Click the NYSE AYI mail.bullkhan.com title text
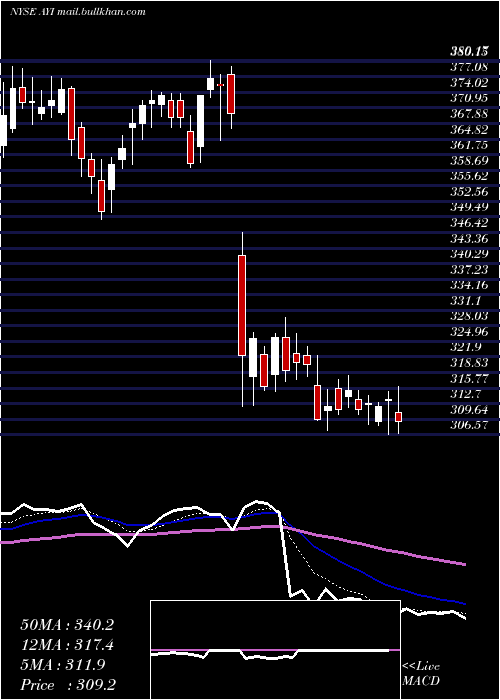Viewport: 500px width, 700px height. (x=78, y=12)
